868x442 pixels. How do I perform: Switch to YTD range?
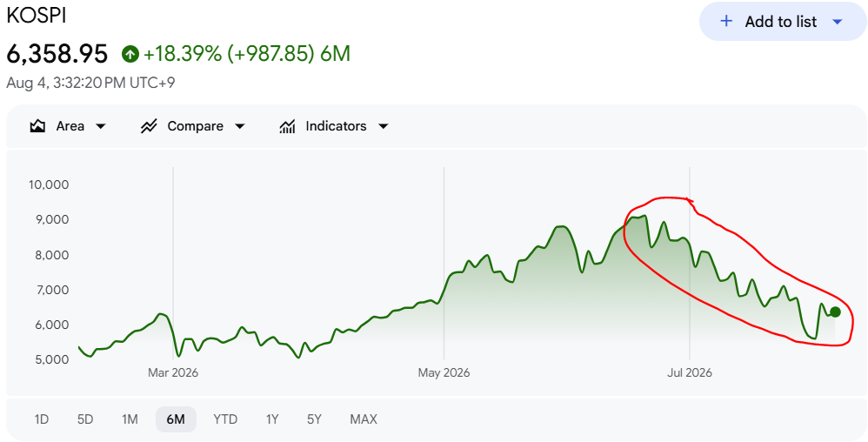225,419
